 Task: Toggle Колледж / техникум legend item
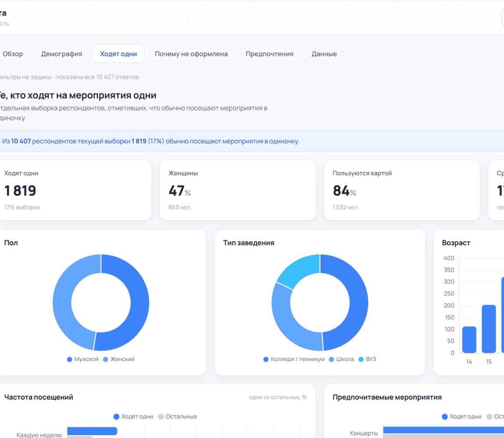pos(294,359)
